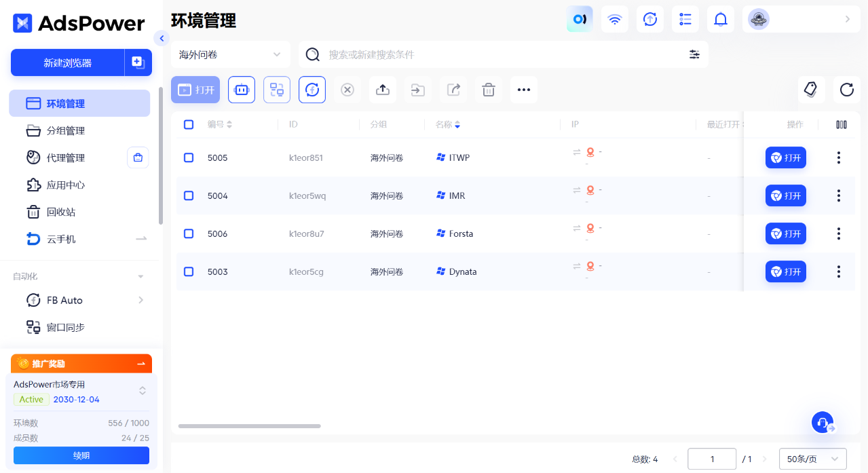
Task: Click the k1eor851 ID text
Action: click(x=306, y=157)
